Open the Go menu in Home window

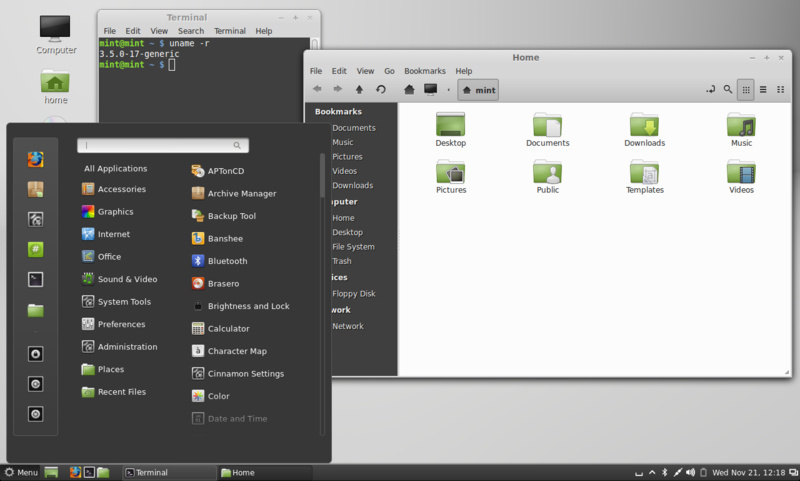[x=389, y=71]
